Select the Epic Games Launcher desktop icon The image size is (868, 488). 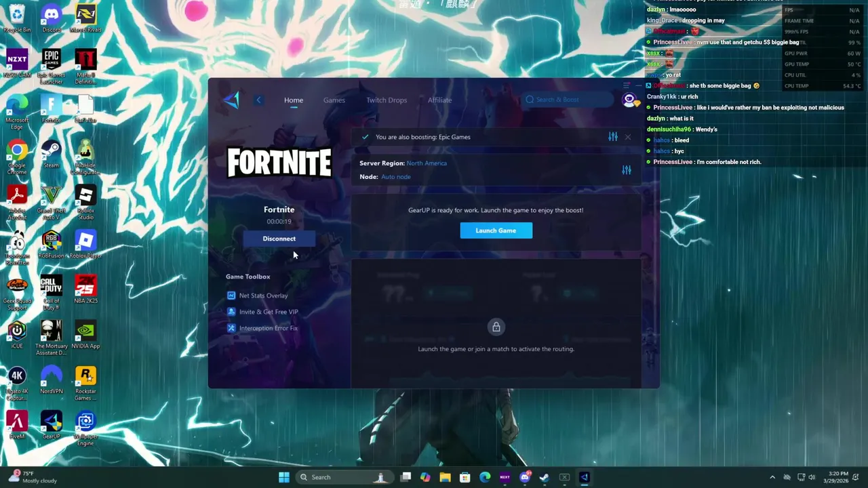(x=51, y=67)
